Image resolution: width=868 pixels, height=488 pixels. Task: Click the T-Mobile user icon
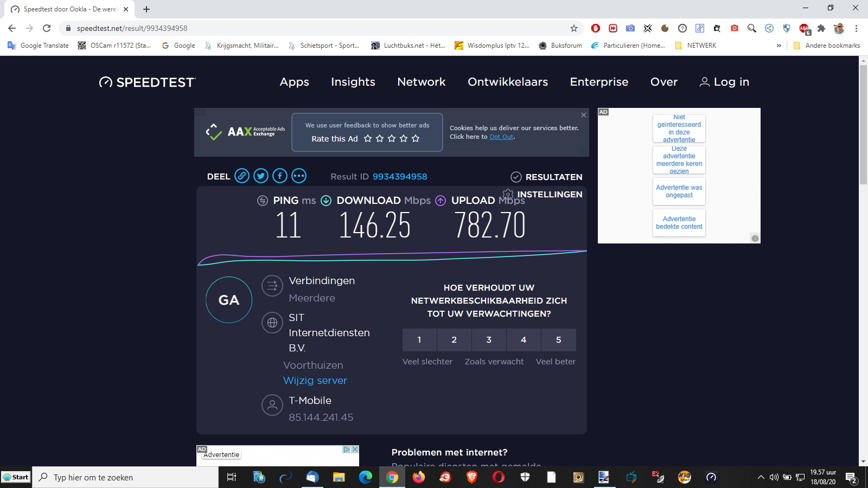pyautogui.click(x=272, y=405)
